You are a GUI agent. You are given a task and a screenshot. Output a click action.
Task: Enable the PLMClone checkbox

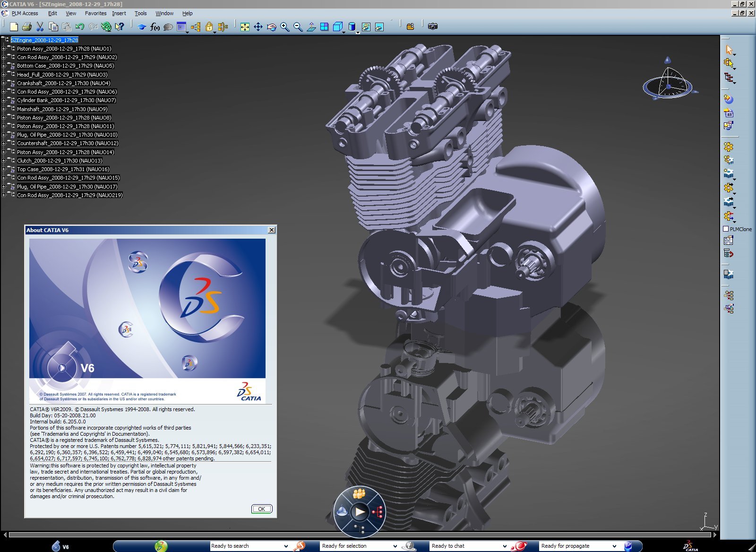726,229
